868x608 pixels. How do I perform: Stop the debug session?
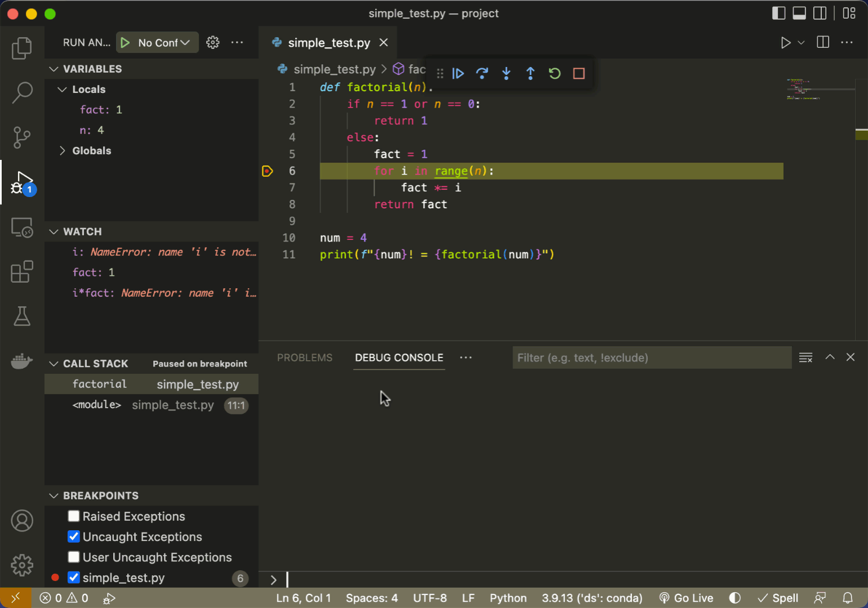point(578,73)
